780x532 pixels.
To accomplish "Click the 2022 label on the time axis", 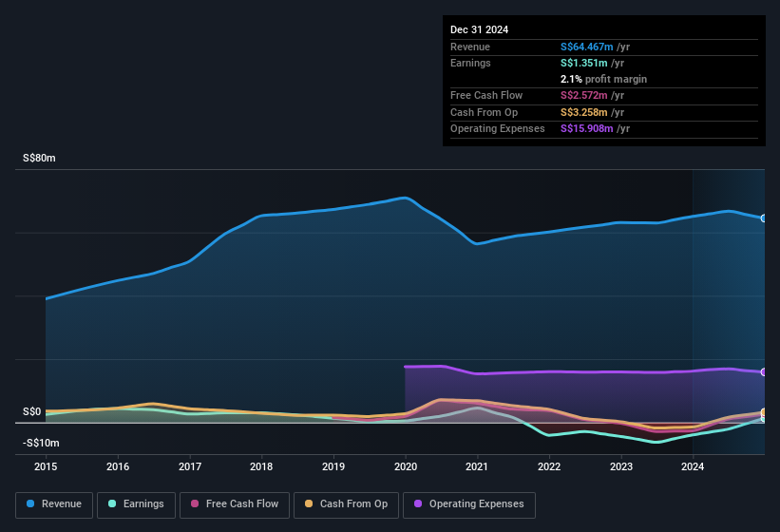I will pyautogui.click(x=549, y=466).
